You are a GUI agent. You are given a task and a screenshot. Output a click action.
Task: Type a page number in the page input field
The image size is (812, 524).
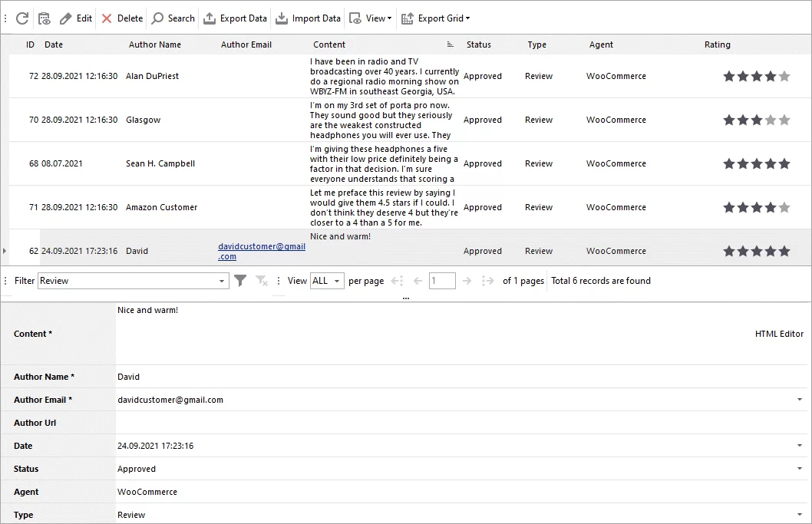point(442,281)
